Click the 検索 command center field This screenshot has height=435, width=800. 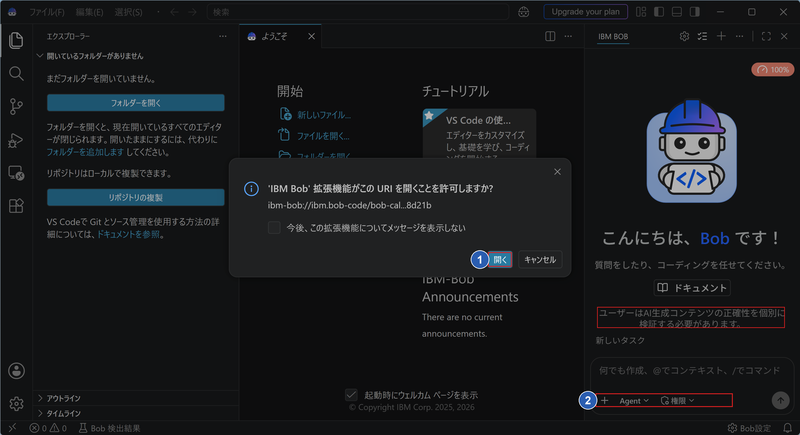click(358, 12)
